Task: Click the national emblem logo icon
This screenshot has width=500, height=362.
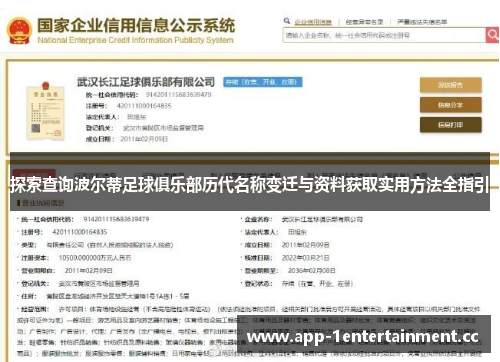Action: 19,31
